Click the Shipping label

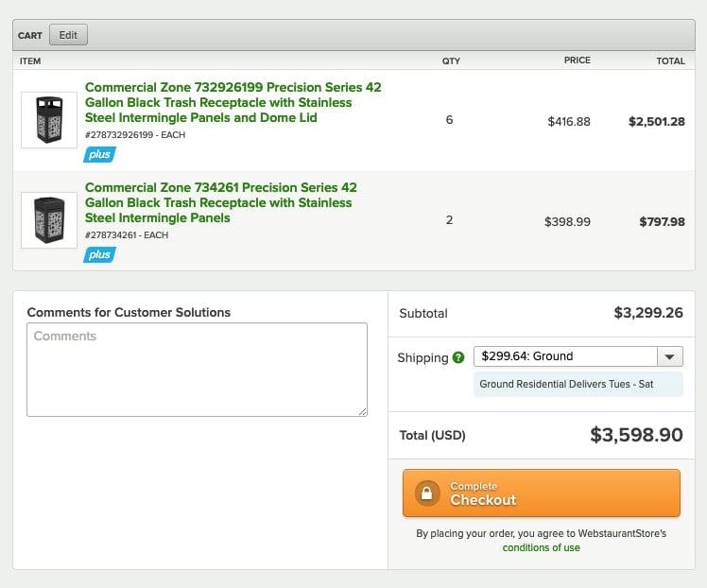(422, 358)
